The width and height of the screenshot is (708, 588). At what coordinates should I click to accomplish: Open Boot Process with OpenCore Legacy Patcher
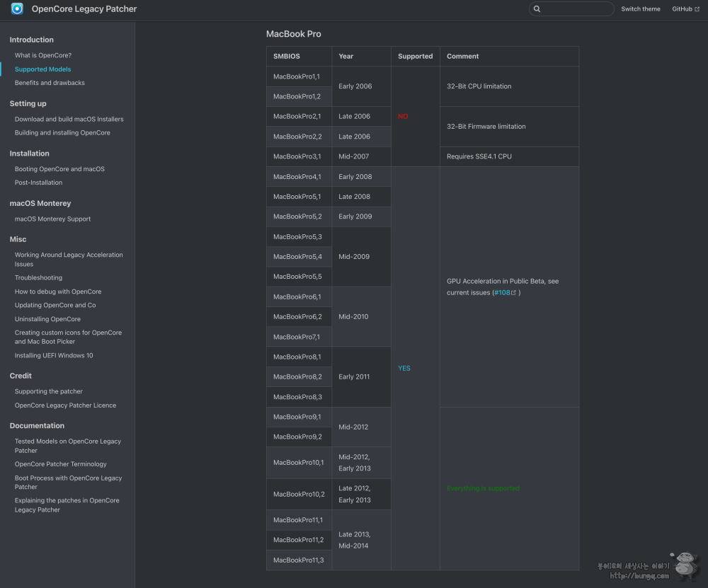68,483
